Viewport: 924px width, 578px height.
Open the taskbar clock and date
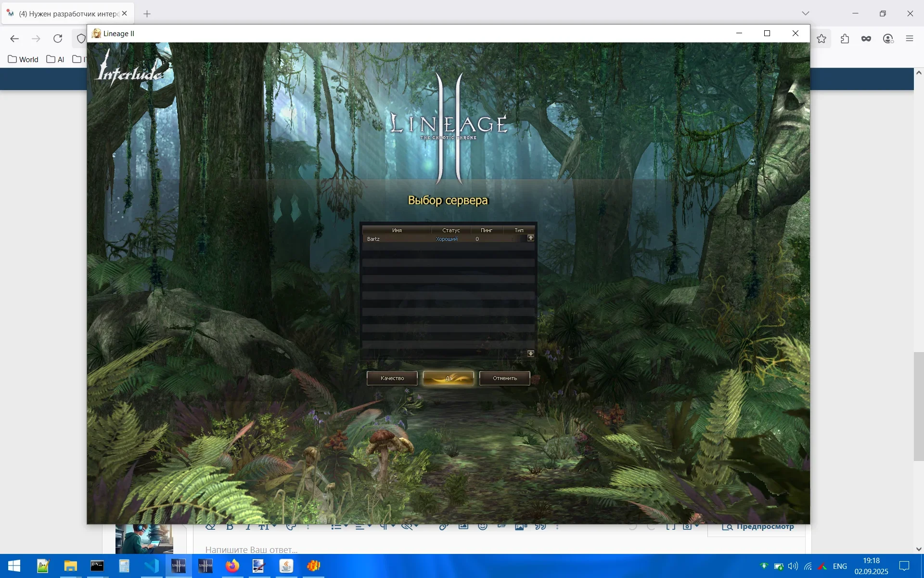pyautogui.click(x=871, y=566)
